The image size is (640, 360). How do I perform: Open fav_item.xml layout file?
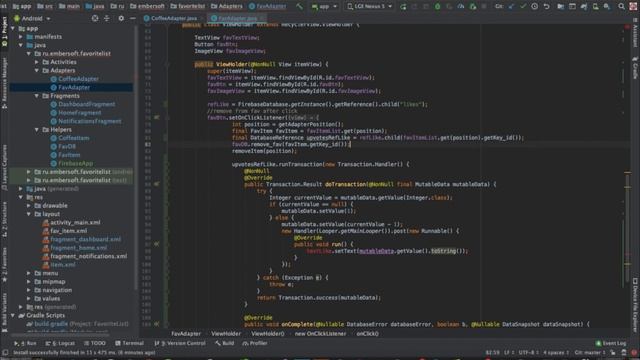pyautogui.click(x=64, y=231)
